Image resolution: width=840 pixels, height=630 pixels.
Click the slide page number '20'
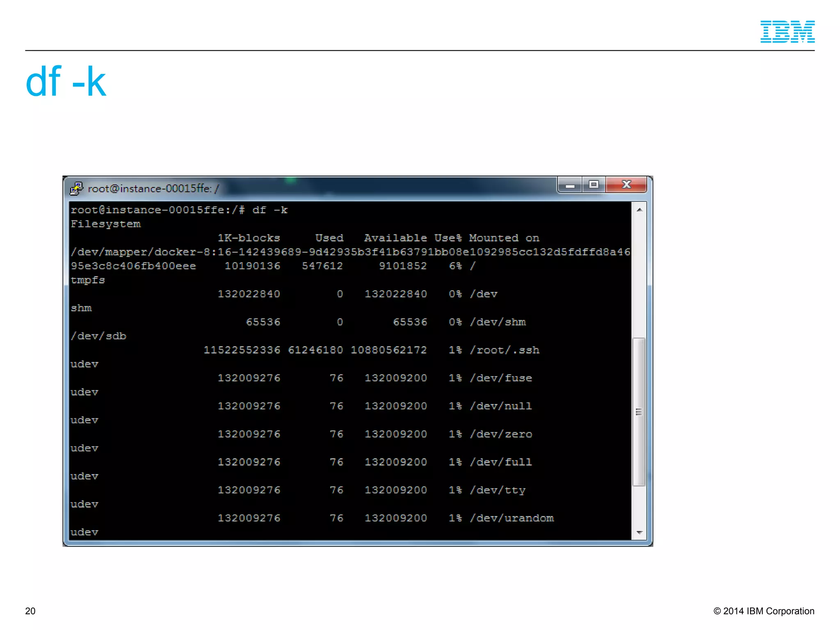point(30,611)
